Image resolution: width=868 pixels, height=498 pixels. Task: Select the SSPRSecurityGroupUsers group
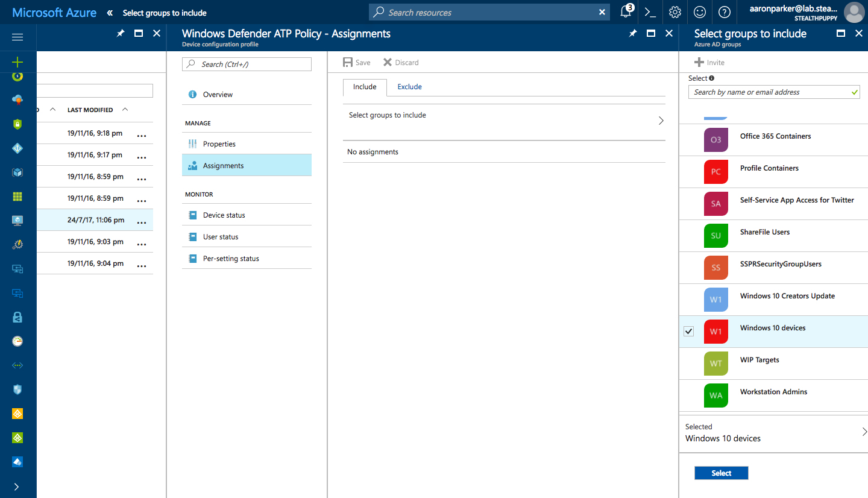773,268
